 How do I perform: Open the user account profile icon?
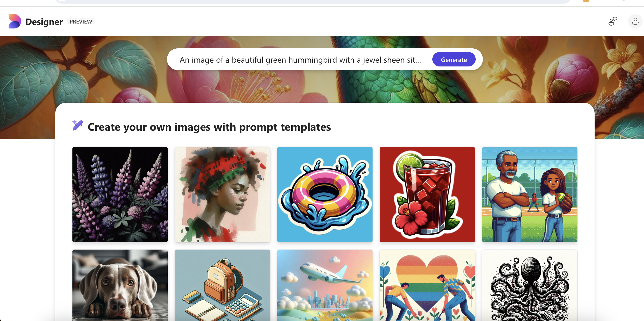(635, 21)
